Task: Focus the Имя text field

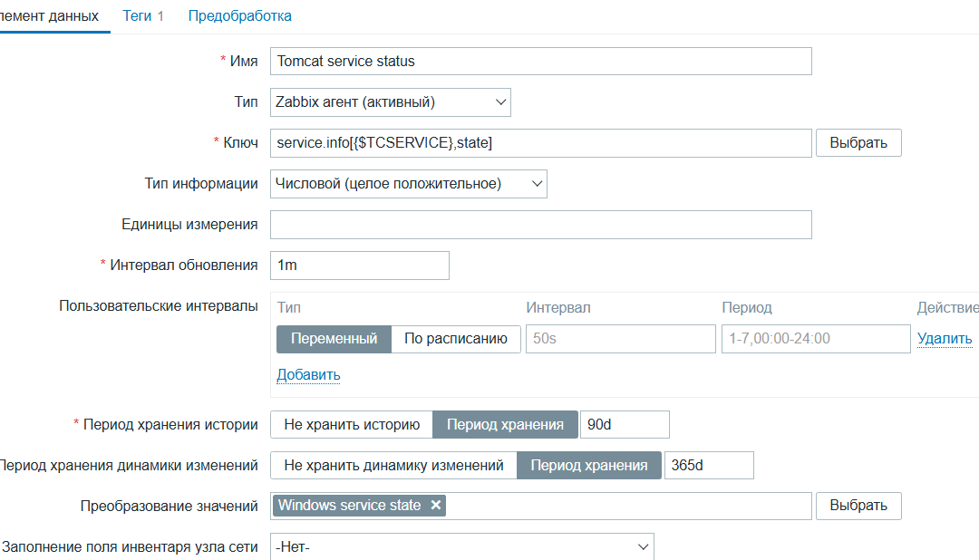Action: pyautogui.click(x=540, y=62)
